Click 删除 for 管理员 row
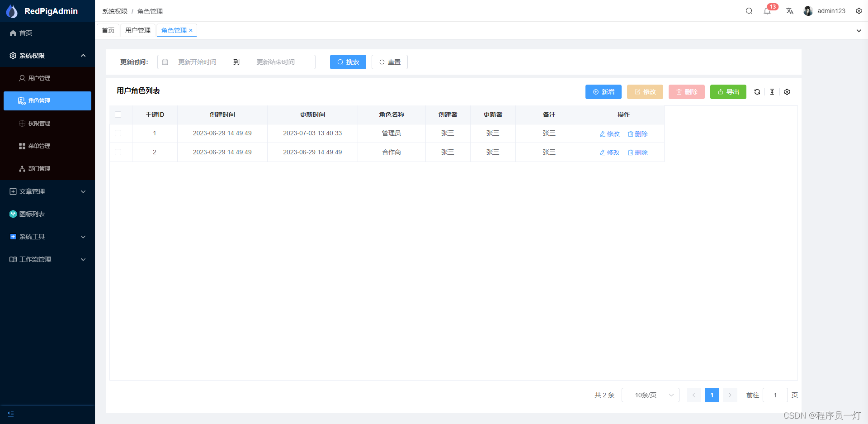Screen dimensions: 868x424 [x=637, y=134]
